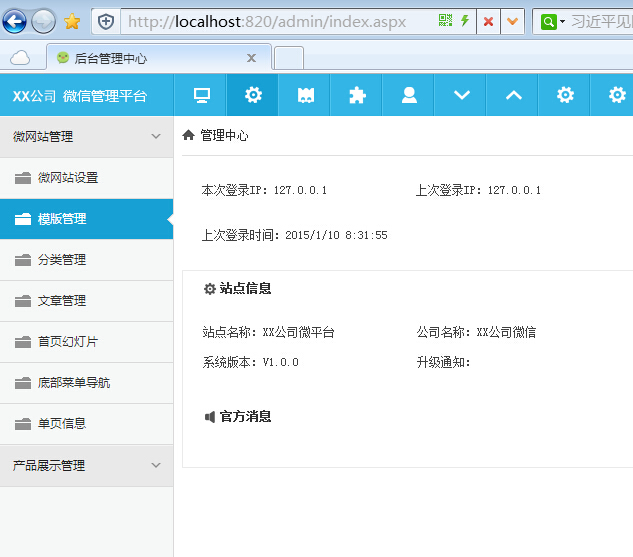Click the second-to-last gear icon in navigation
633x557 pixels.
[565, 95]
